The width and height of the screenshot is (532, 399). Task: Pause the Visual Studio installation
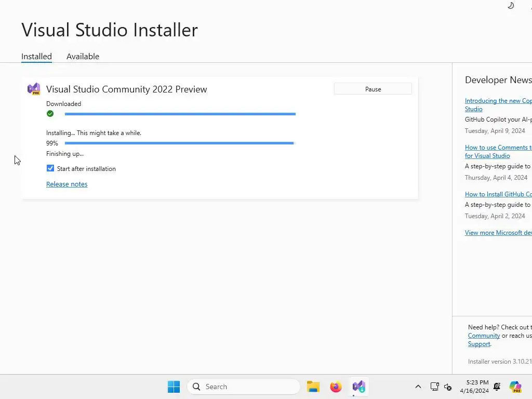(373, 89)
